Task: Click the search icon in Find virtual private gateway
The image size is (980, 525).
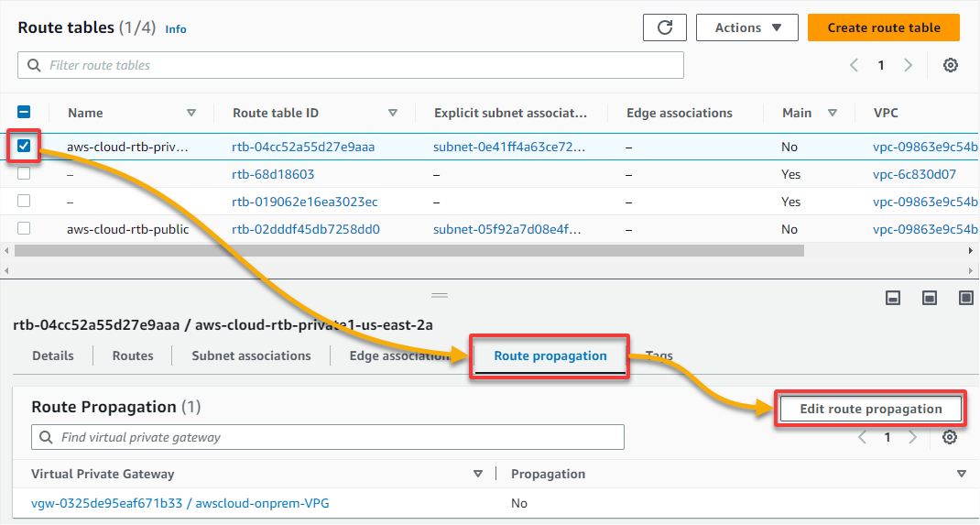Action: click(46, 437)
